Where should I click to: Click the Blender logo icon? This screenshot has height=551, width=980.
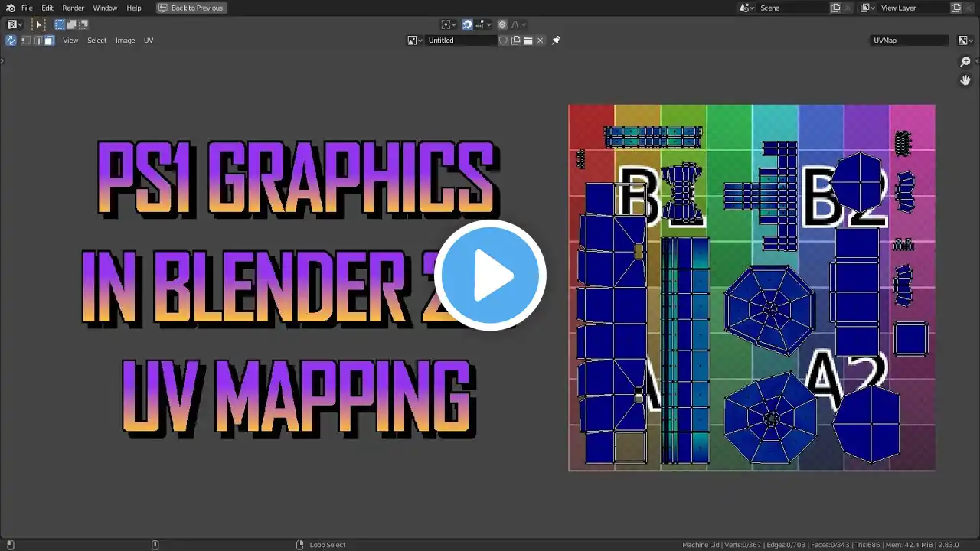[x=10, y=8]
